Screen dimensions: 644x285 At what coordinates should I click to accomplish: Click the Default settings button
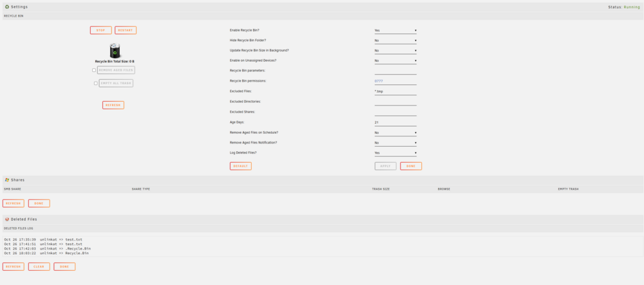(241, 166)
